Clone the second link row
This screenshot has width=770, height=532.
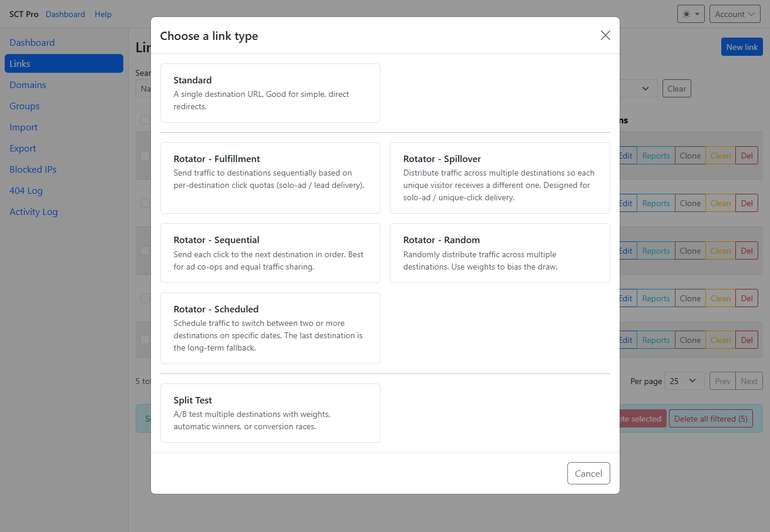click(690, 203)
